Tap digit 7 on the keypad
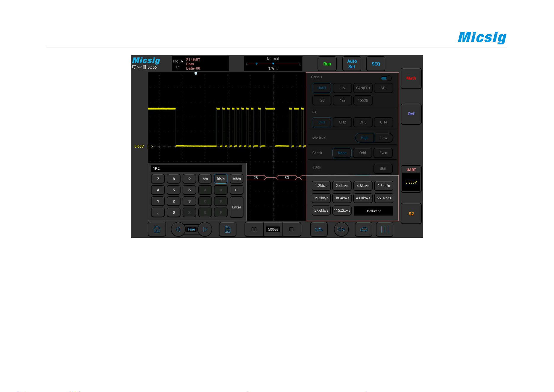554x392 pixels. point(158,179)
